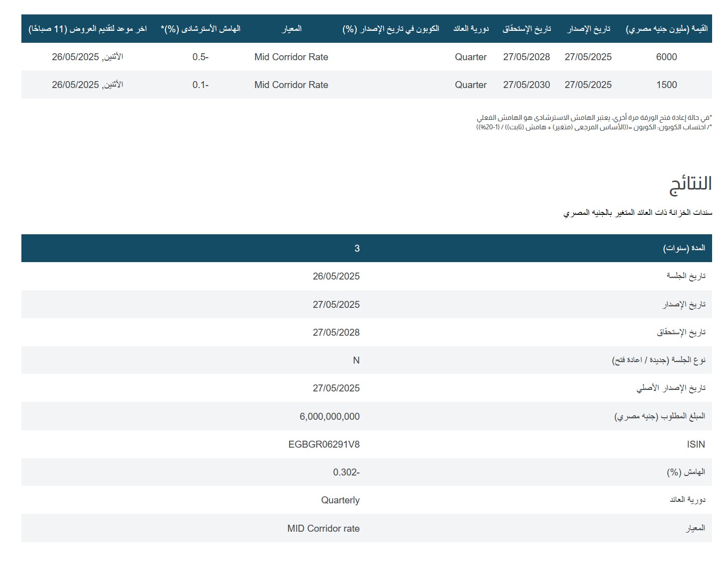This screenshot has width=728, height=568.
Task: Click the value 'MID Corridor rate'
Action: click(323, 528)
